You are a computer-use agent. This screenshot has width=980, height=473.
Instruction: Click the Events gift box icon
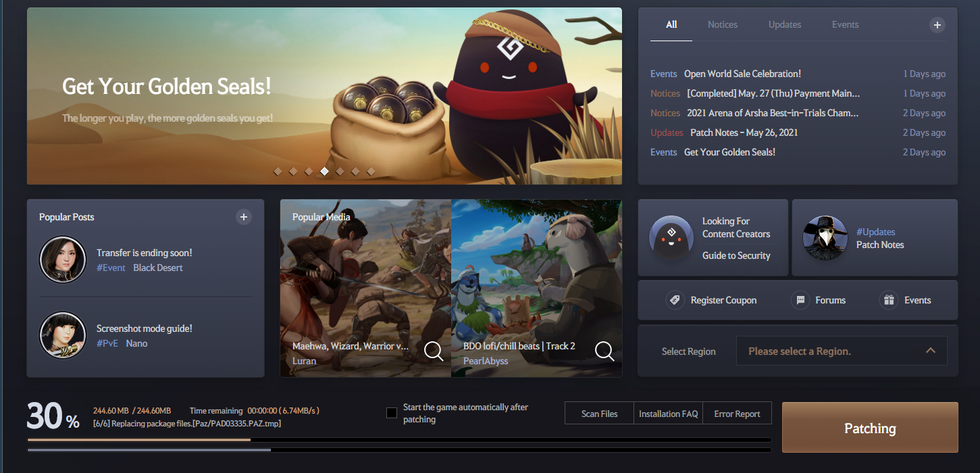(x=889, y=300)
